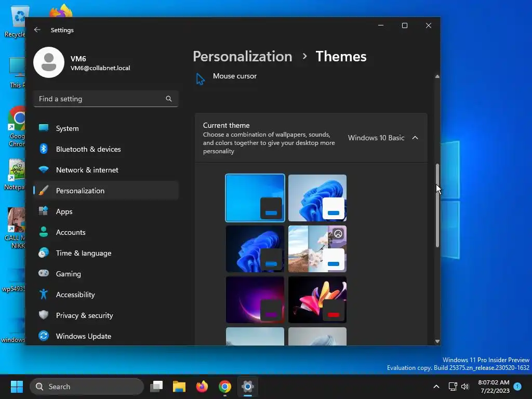Open Privacy & security settings
This screenshot has height=399, width=532.
pos(106,315)
